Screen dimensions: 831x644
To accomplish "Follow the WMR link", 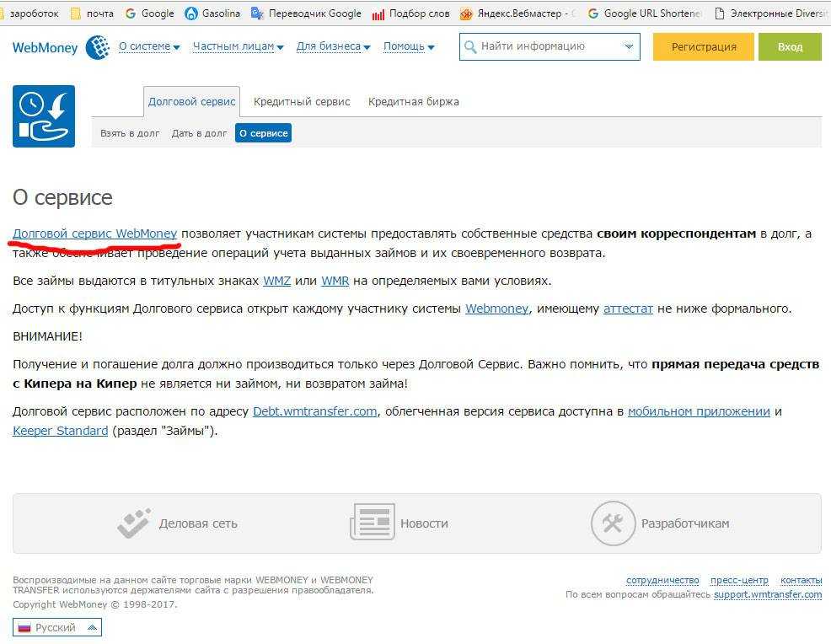I will 335,281.
